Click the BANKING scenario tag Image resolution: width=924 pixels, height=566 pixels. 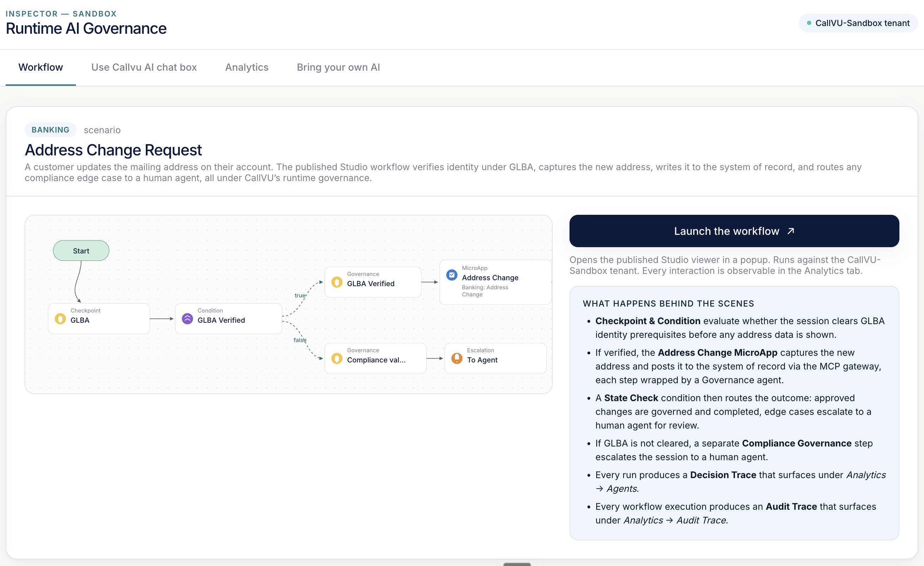[x=50, y=130]
